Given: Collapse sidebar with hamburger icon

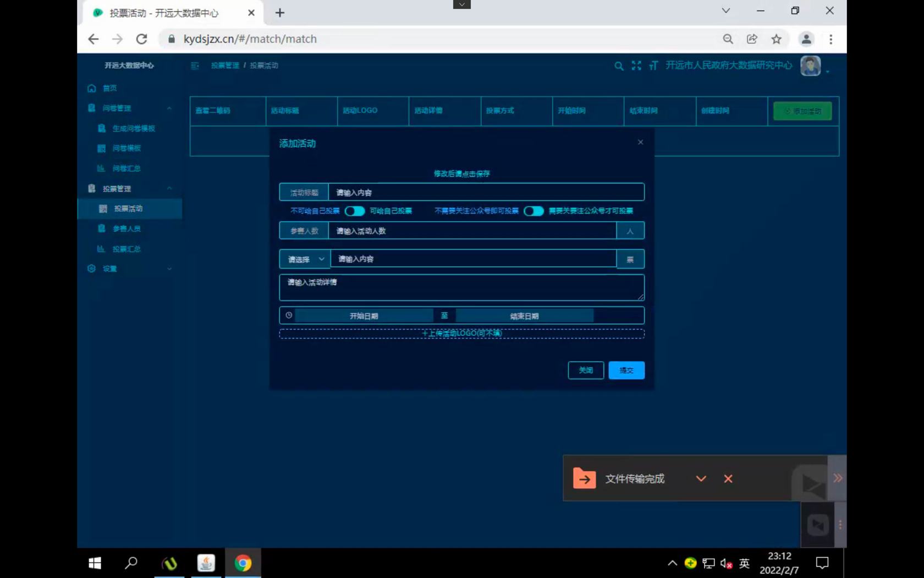Looking at the screenshot, I should coord(195,66).
